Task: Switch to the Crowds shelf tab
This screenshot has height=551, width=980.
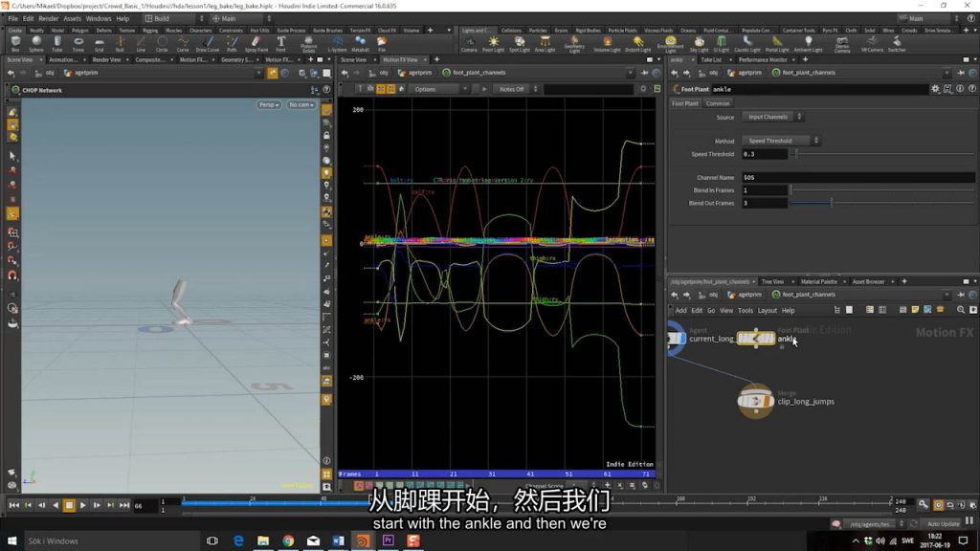Action: [x=909, y=30]
